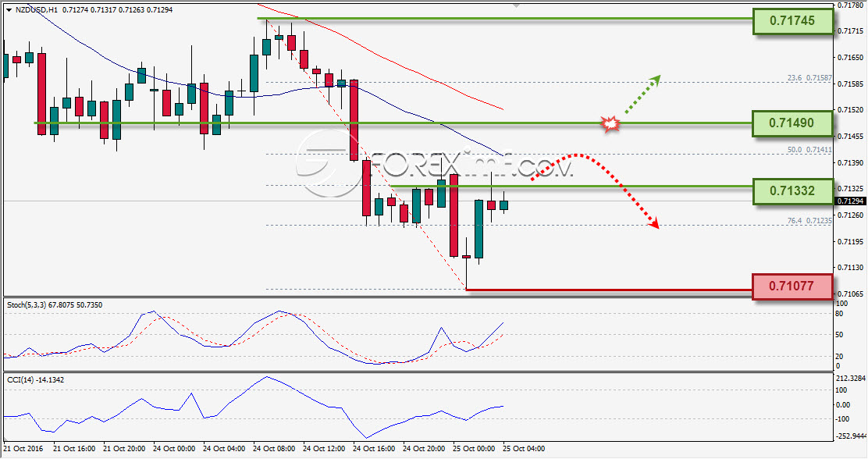Click the 0.71455 price scale value
Viewport: 868px width, 459px height.
[851, 136]
